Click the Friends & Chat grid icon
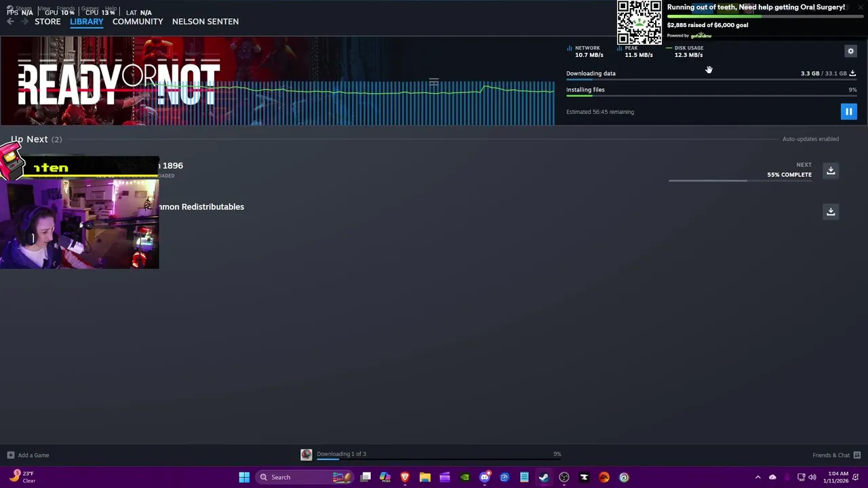The width and height of the screenshot is (868, 488). pos(857,455)
